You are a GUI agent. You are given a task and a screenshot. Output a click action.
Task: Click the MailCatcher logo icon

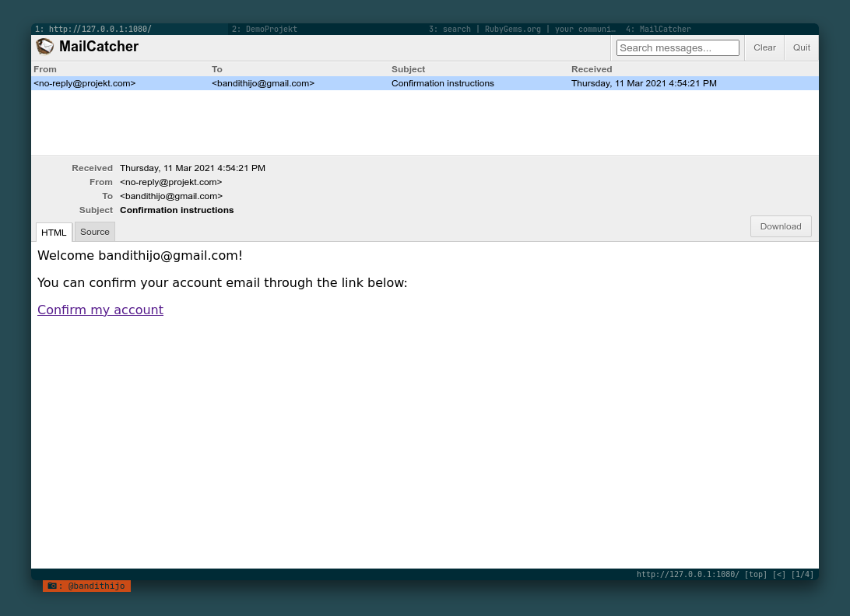(45, 47)
